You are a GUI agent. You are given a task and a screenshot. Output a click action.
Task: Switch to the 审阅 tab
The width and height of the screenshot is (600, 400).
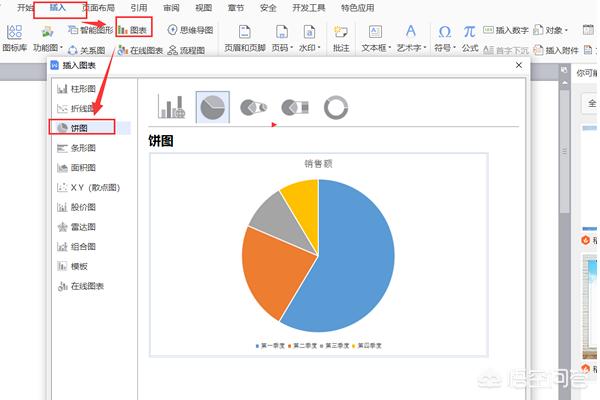[171, 8]
